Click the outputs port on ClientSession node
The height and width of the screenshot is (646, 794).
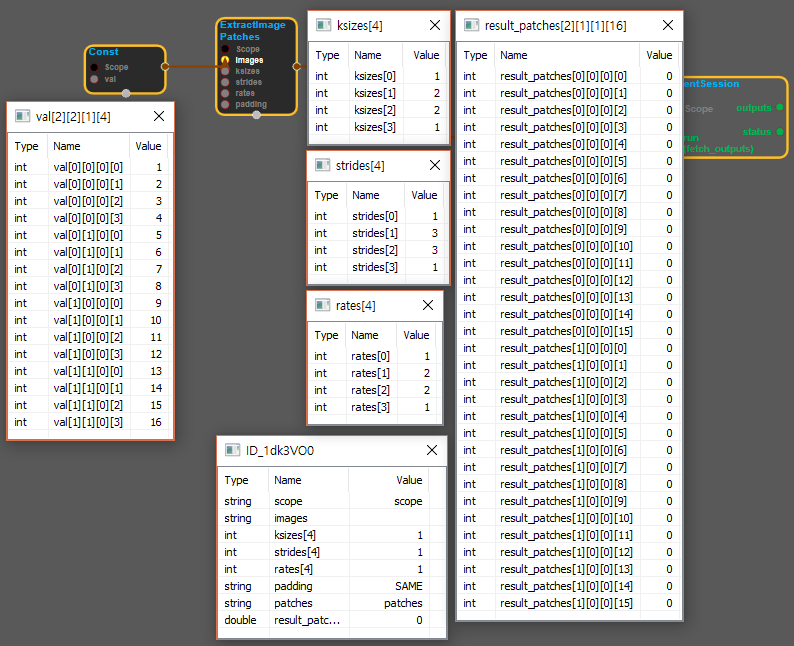pyautogui.click(x=779, y=106)
